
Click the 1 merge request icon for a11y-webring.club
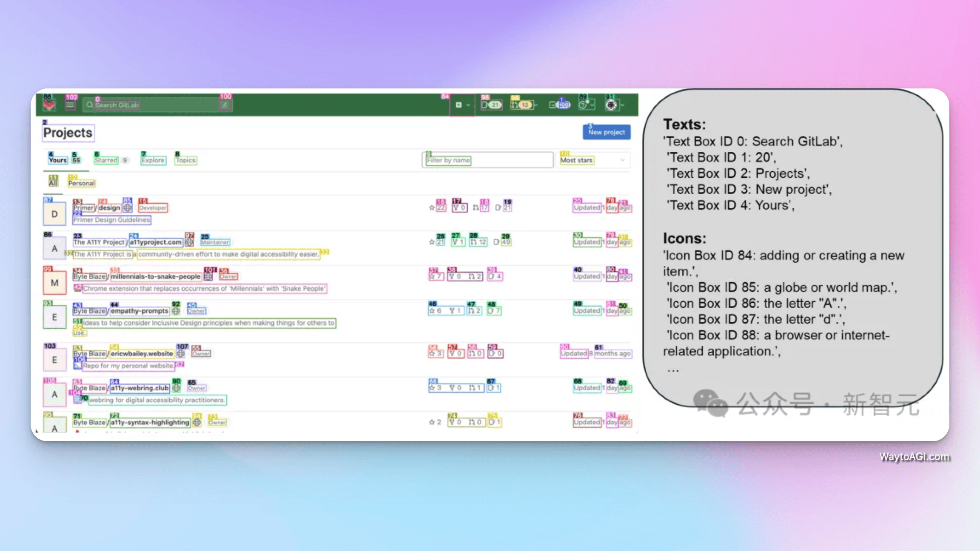pyautogui.click(x=475, y=388)
